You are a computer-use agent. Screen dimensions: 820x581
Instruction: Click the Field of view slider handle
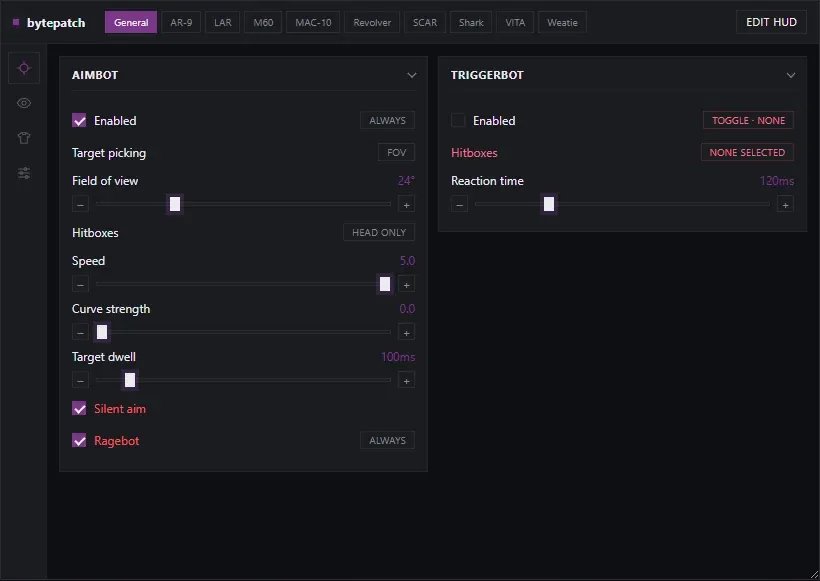175,204
